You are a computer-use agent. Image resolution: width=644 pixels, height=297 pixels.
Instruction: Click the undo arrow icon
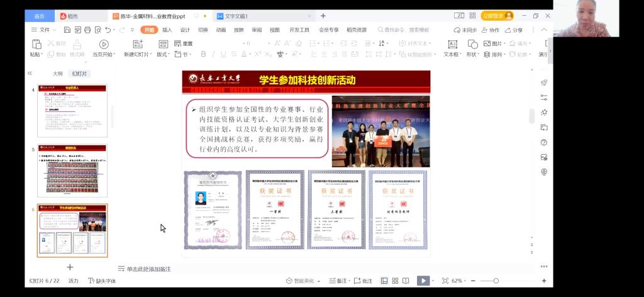click(x=108, y=30)
